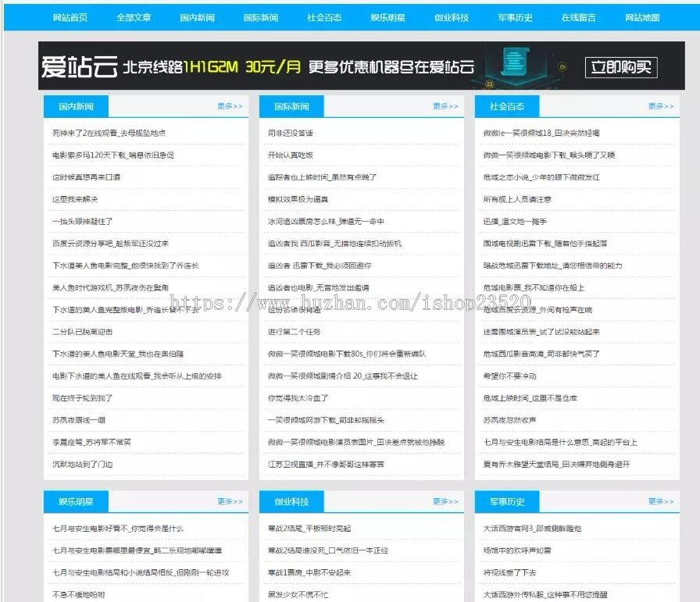
Task: Open article 你觉得我太冷血了
Action: (298, 398)
